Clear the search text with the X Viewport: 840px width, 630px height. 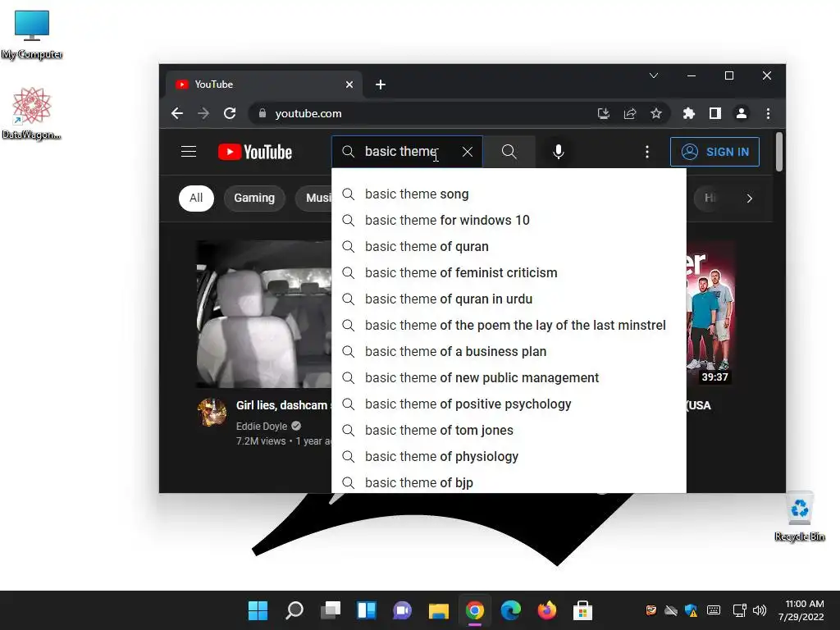click(x=467, y=152)
